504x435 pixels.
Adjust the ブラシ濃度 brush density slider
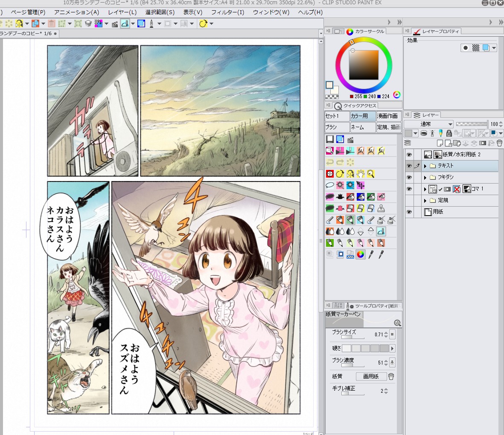[x=353, y=365]
